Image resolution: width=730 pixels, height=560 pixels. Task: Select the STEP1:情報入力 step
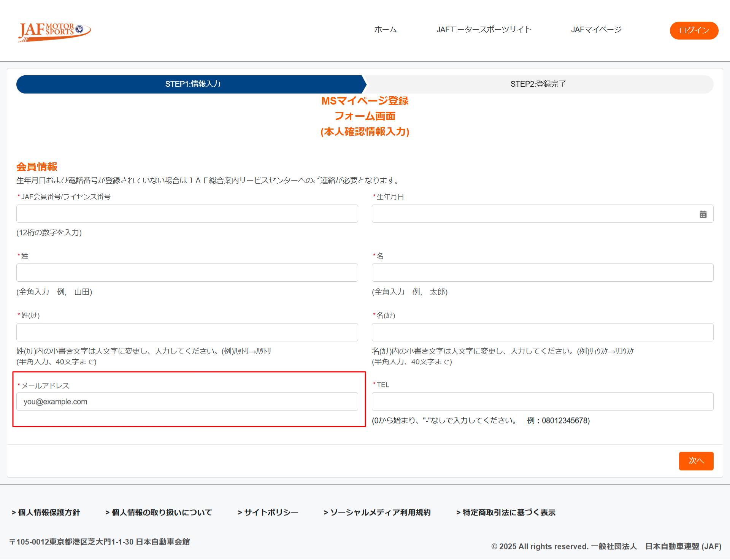(x=191, y=84)
